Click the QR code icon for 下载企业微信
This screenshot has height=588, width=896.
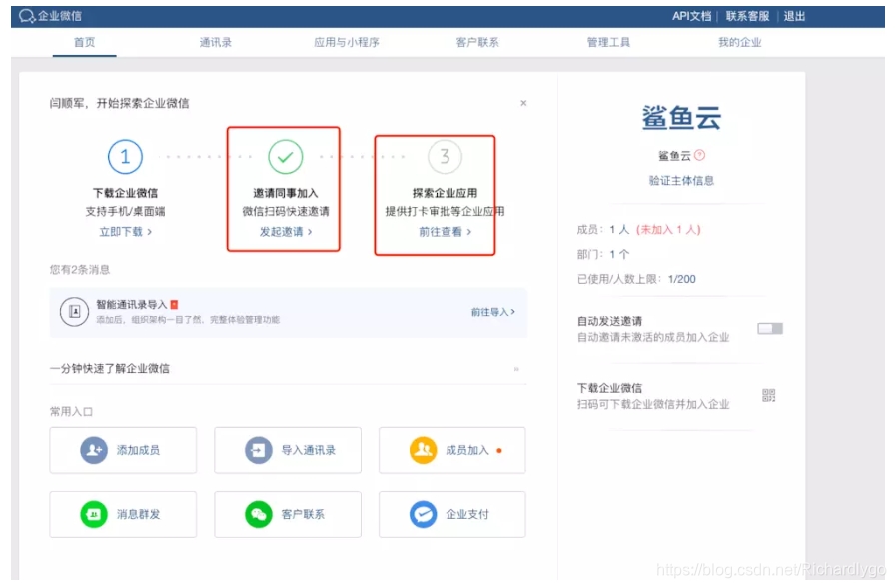(x=768, y=395)
